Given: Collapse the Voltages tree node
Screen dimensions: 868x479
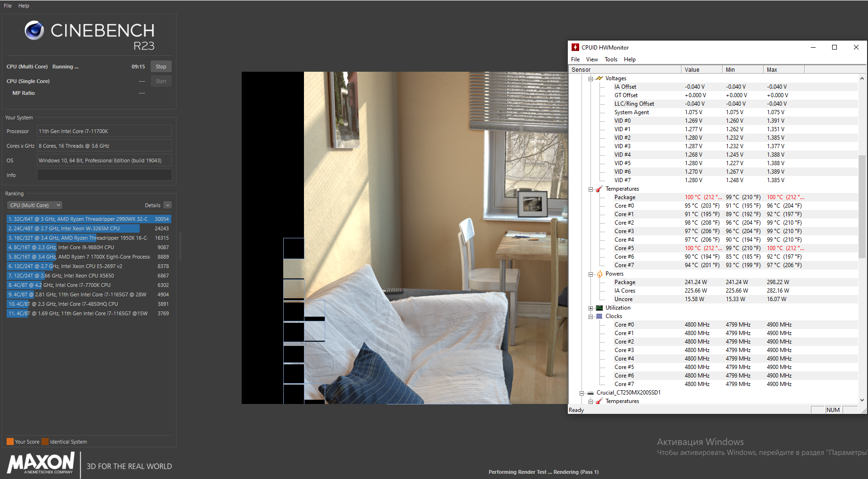Looking at the screenshot, I should click(590, 78).
